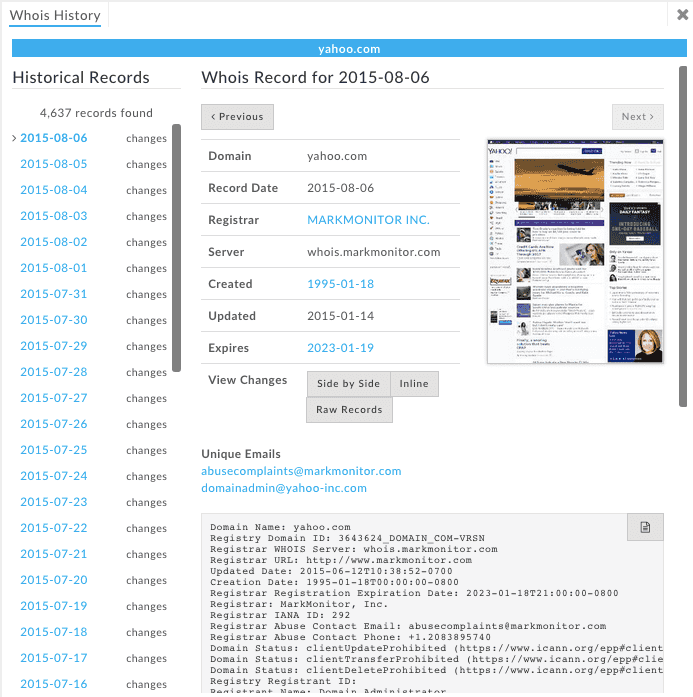This screenshot has width=693, height=697.
Task: Click 'changes' next to 2015-07-22
Action: [x=146, y=529]
